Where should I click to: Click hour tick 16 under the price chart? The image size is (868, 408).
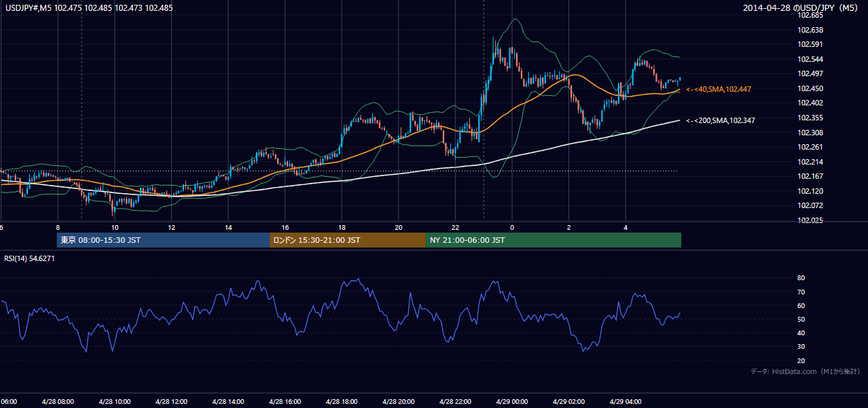(x=285, y=227)
